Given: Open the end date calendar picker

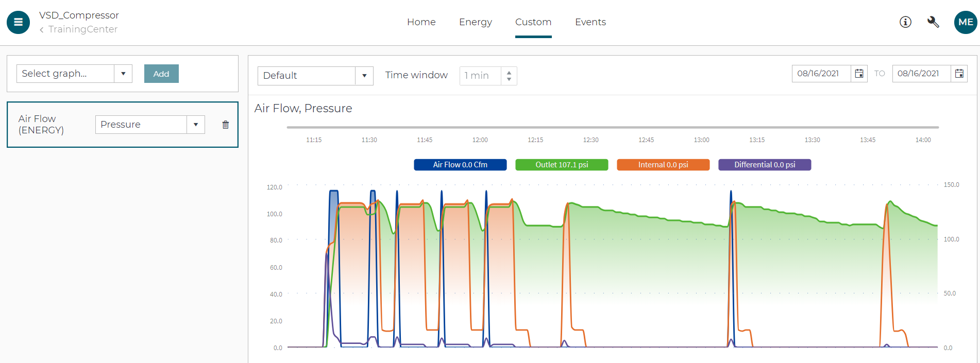Looking at the screenshot, I should click(x=959, y=74).
